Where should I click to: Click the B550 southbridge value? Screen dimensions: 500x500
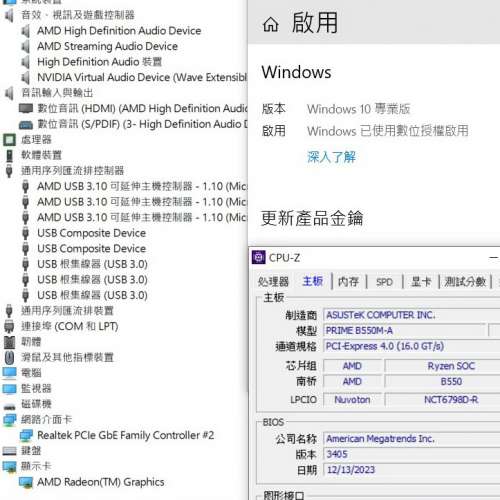coord(451,382)
